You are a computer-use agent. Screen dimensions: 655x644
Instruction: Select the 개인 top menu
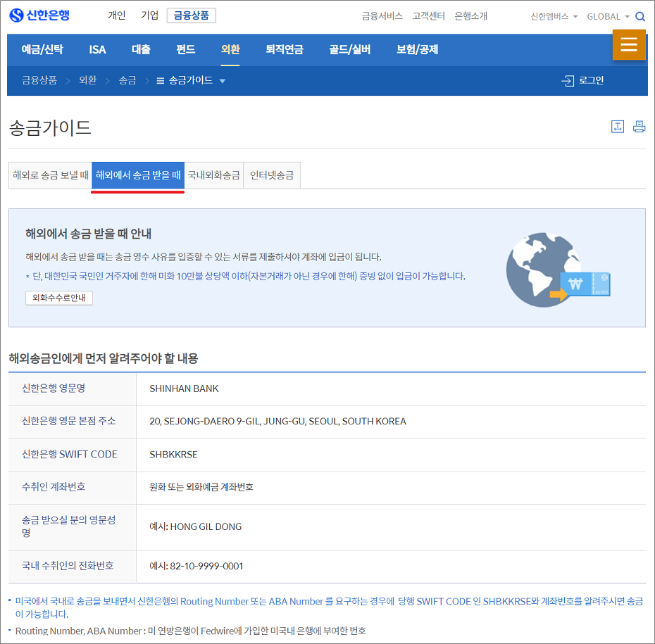(116, 15)
